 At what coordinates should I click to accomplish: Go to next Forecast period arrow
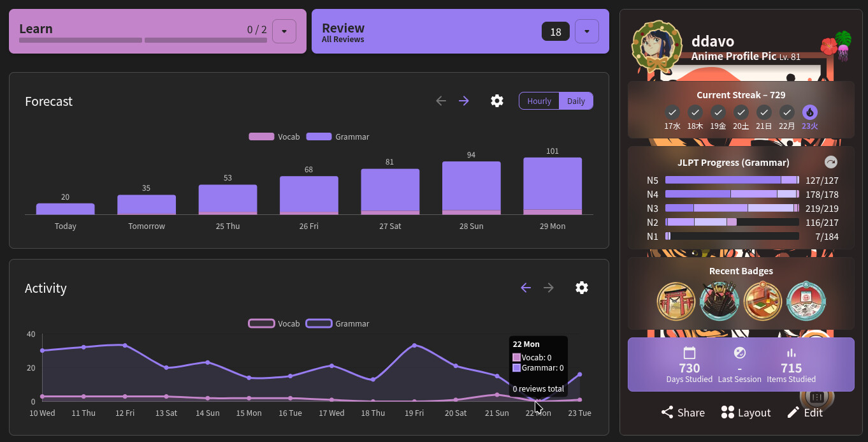click(x=464, y=101)
